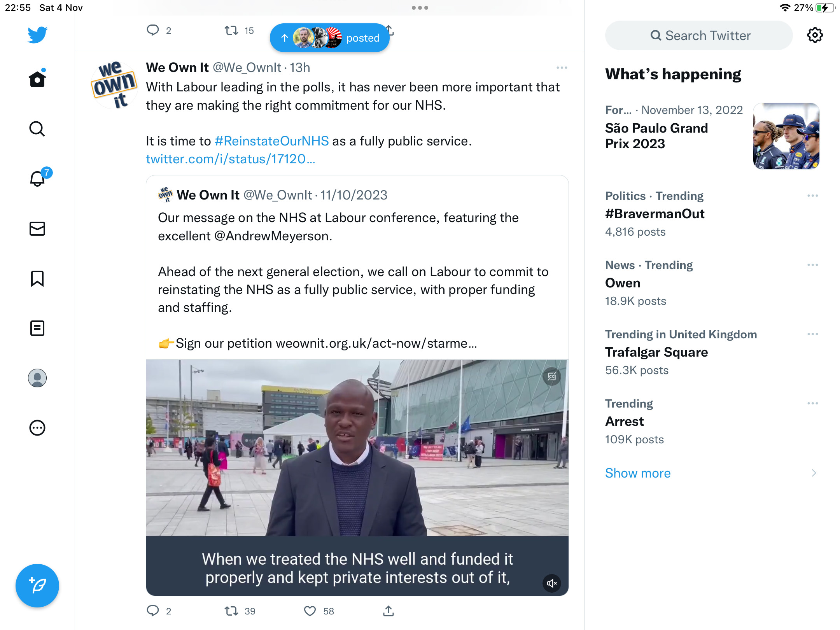
Task: Focus the Search Twitter field
Action: pyautogui.click(x=699, y=35)
